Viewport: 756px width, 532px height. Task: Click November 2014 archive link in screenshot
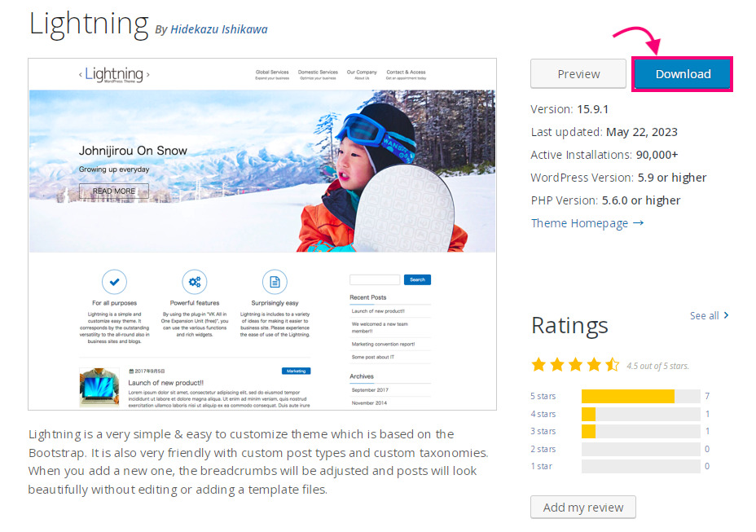point(369,402)
